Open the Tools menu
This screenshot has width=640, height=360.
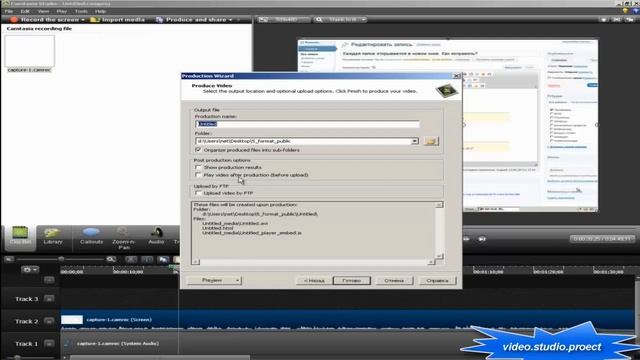coord(81,11)
